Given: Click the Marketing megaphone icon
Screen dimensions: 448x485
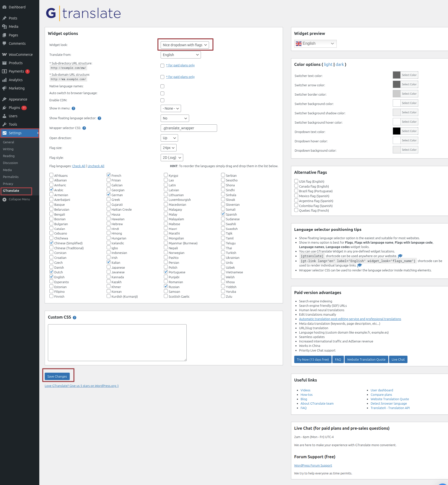Looking at the screenshot, I should [x=4, y=88].
